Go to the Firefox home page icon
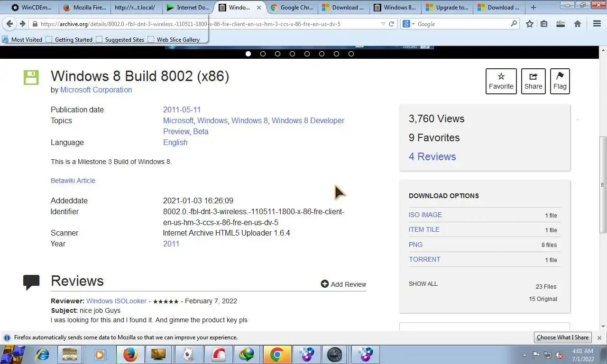The image size is (607, 364). (x=578, y=24)
